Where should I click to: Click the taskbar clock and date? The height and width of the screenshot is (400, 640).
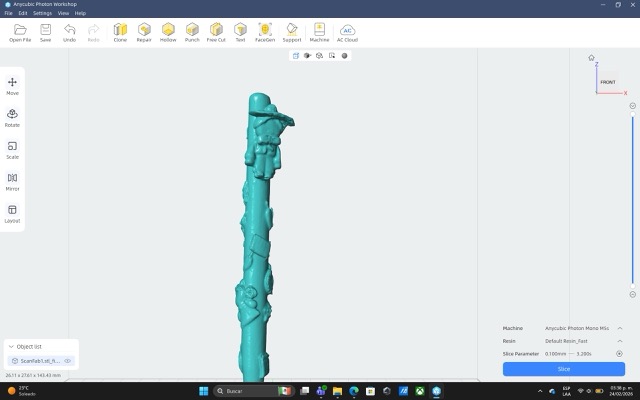point(621,391)
